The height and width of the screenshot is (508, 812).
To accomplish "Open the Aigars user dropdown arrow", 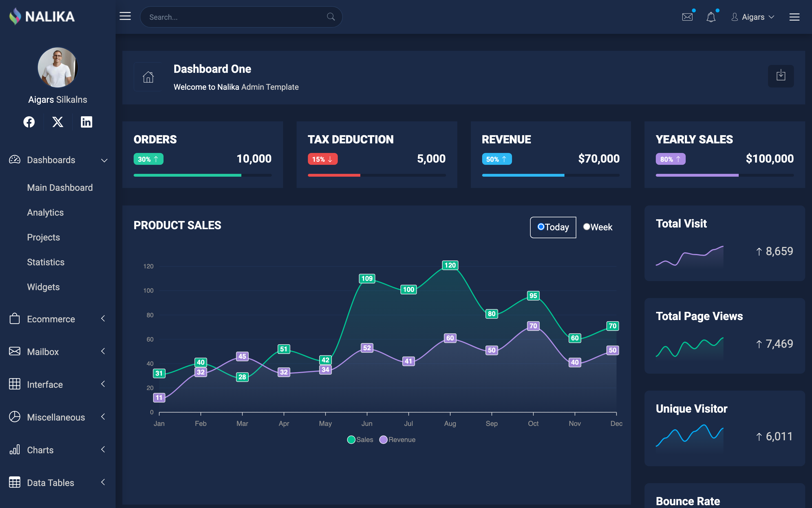I will (771, 17).
